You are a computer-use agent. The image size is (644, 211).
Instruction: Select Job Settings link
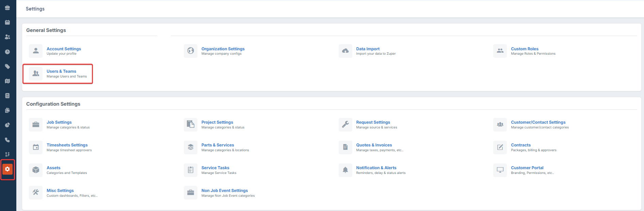(59, 122)
